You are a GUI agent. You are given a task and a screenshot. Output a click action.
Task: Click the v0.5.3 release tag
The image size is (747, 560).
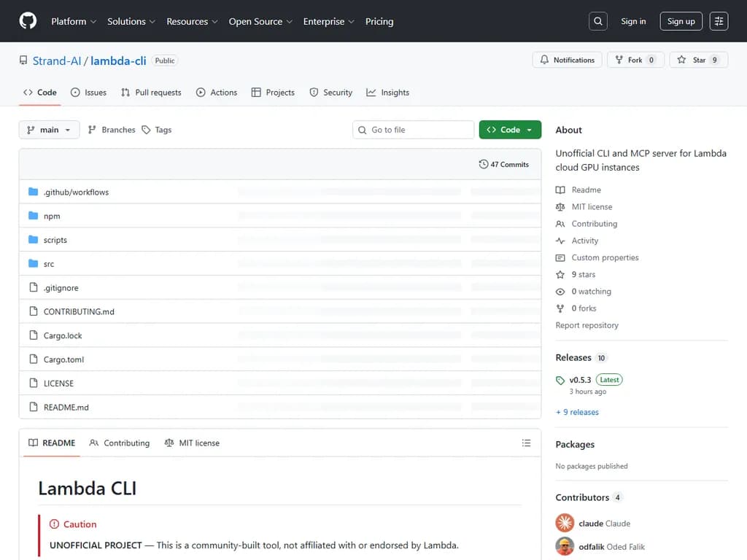coord(580,380)
